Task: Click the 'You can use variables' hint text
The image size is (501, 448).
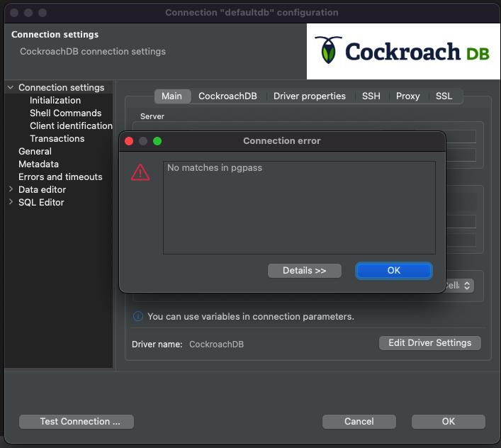Action: (251, 317)
